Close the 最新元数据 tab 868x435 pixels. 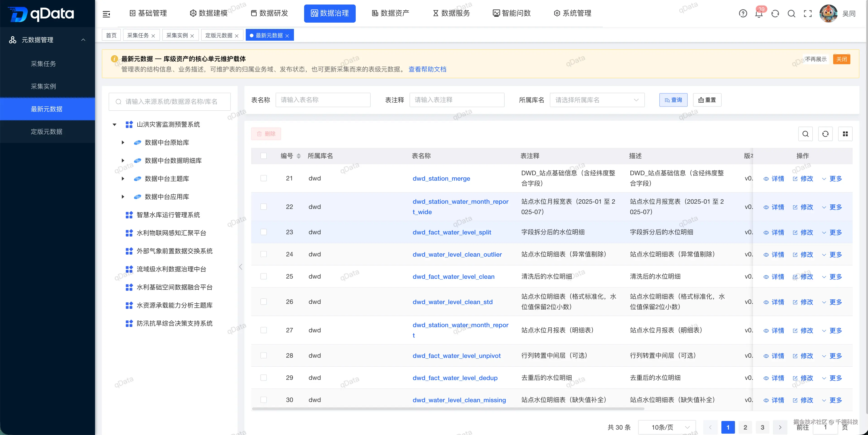point(287,36)
